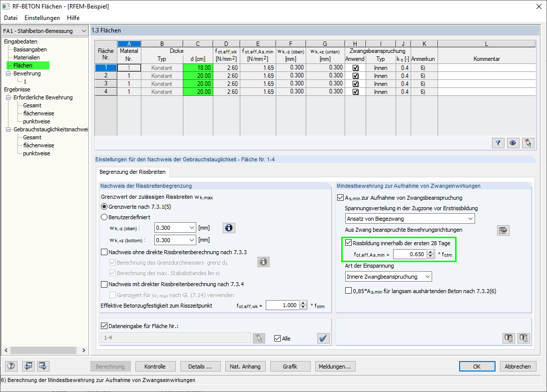Select Grenzwerte nach 7.3.1(5) radio button

104,206
